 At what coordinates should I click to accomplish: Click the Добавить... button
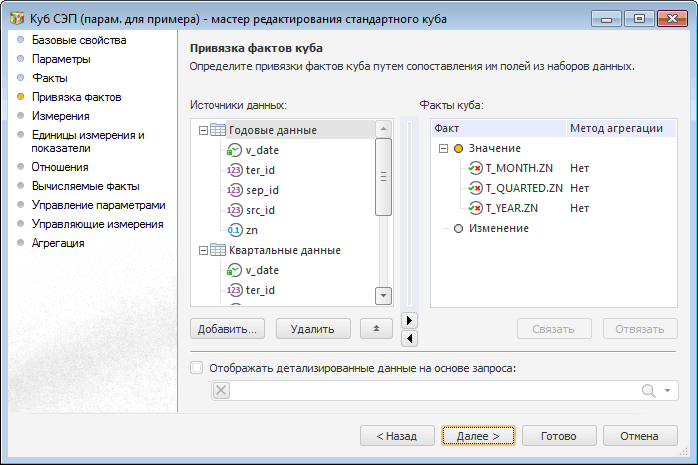[227, 328]
